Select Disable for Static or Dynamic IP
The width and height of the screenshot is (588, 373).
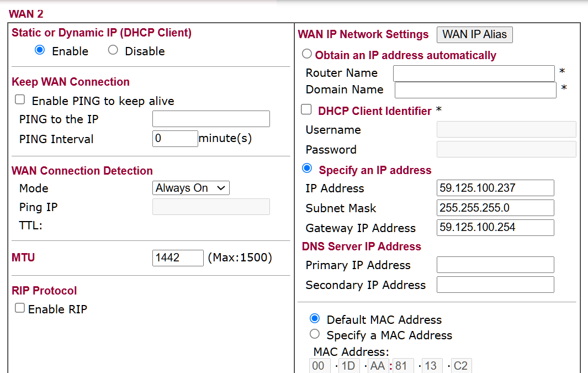[x=113, y=50]
